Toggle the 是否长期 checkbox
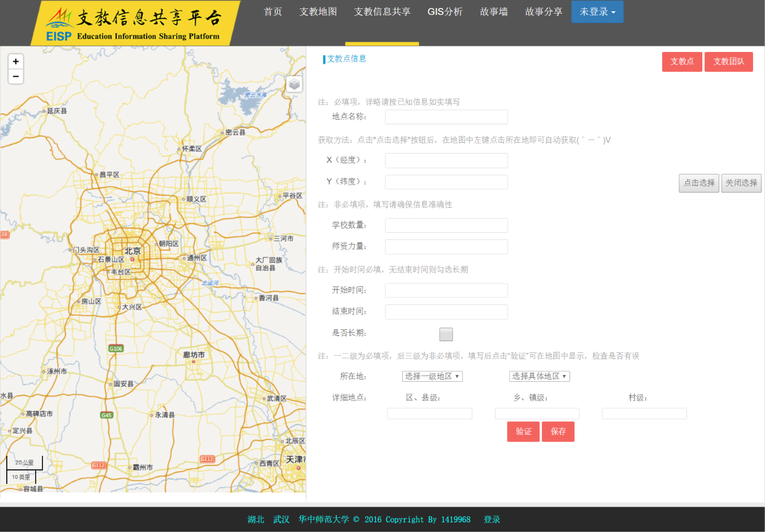 pyautogui.click(x=446, y=334)
